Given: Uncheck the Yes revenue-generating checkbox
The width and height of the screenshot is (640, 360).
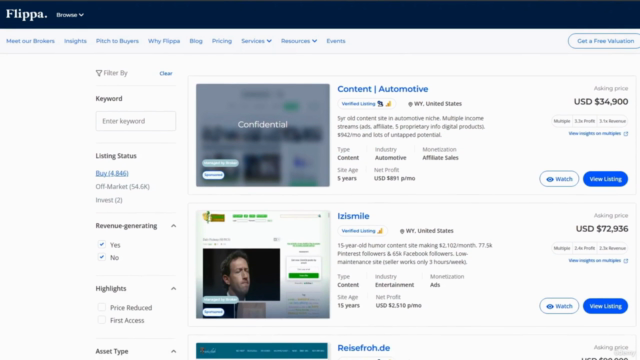Looking at the screenshot, I should (x=102, y=244).
